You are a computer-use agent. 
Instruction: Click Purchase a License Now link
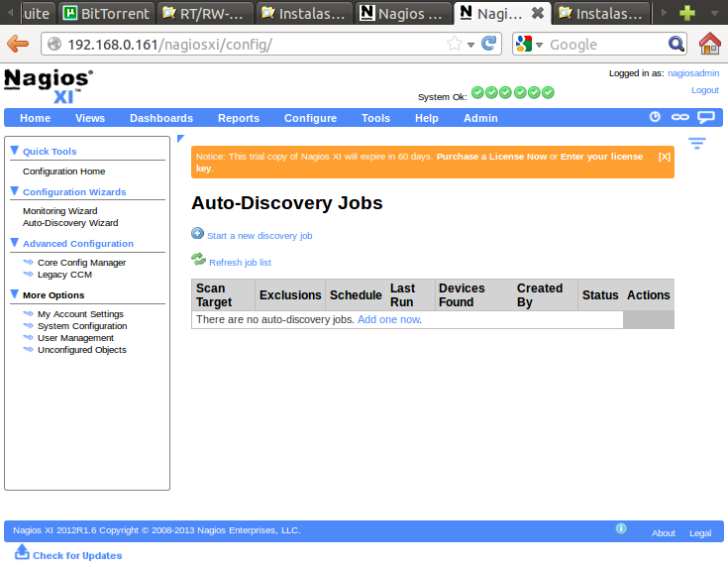point(491,157)
